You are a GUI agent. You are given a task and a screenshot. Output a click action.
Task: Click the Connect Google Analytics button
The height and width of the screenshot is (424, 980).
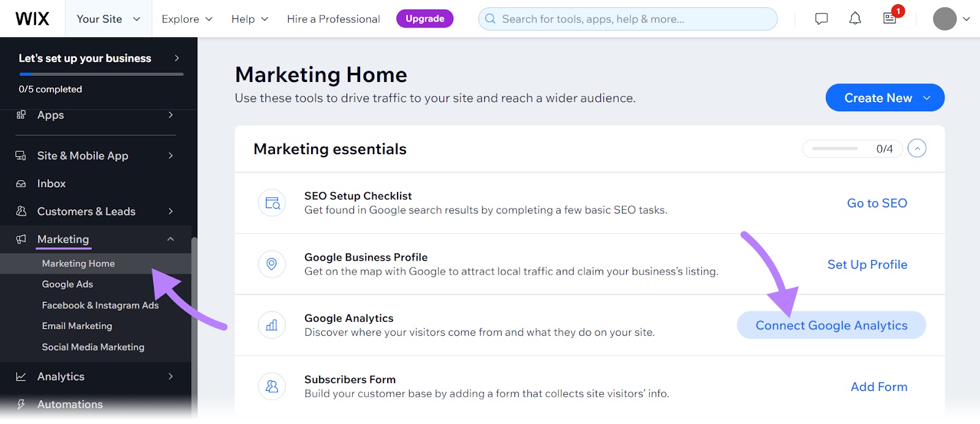click(x=830, y=325)
